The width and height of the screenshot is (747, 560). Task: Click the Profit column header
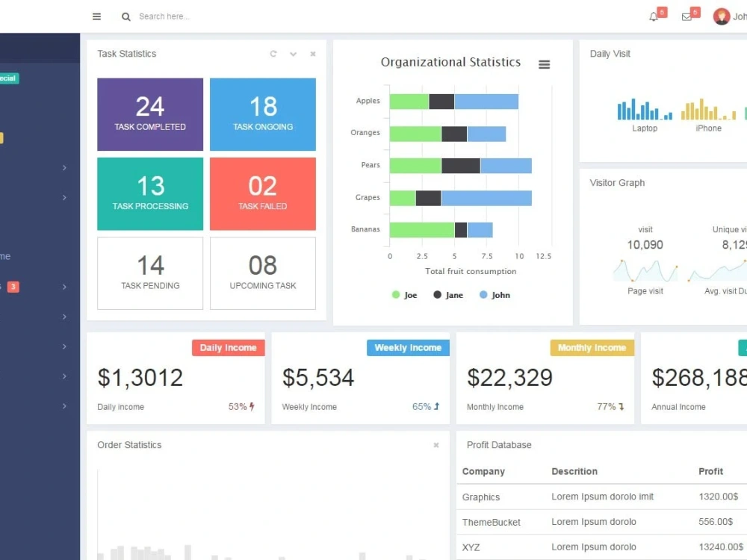[x=710, y=471]
